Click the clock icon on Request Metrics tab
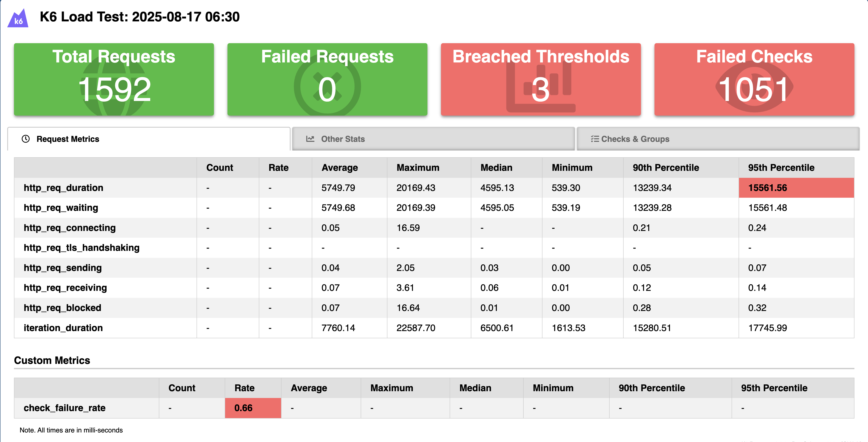This screenshot has height=442, width=868. [x=26, y=139]
